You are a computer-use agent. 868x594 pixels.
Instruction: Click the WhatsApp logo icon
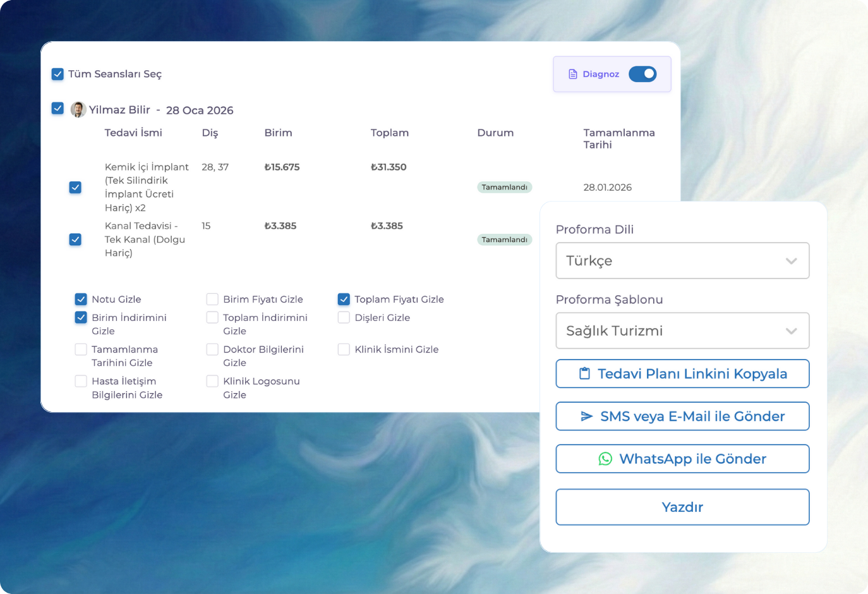click(605, 459)
